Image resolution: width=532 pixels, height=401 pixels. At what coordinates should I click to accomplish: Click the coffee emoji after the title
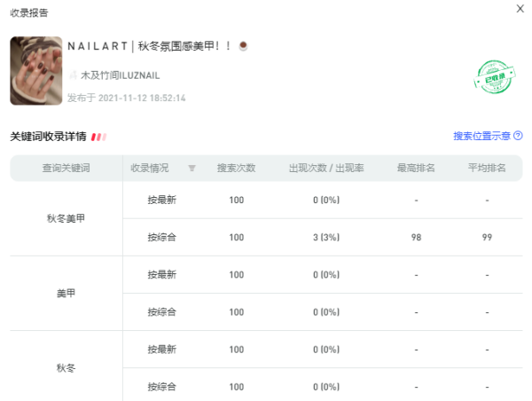pos(243,45)
